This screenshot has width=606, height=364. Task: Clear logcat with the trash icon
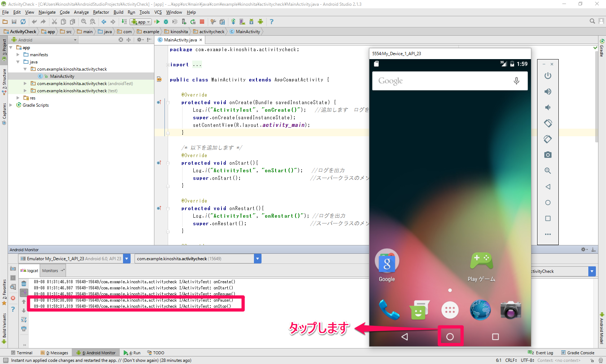(24, 284)
